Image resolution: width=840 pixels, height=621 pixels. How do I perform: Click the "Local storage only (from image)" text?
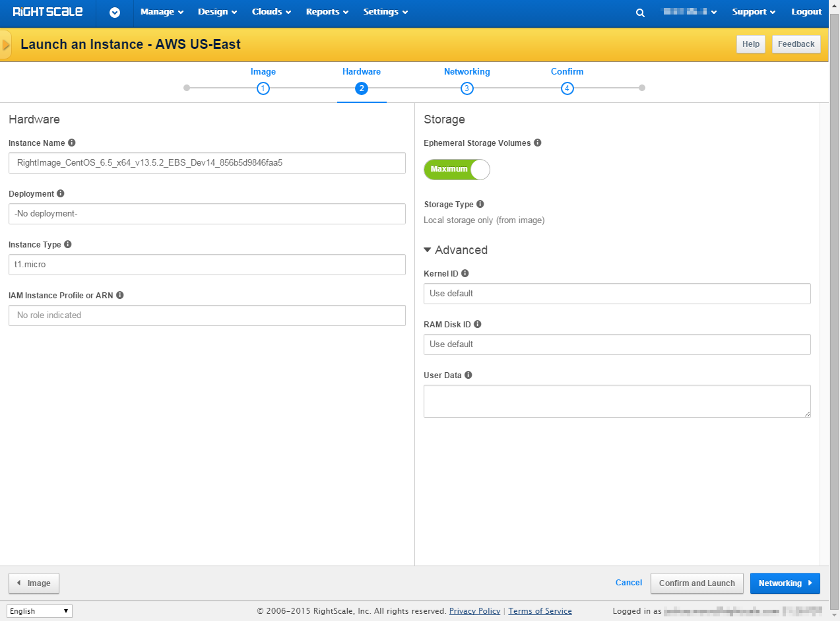484,220
